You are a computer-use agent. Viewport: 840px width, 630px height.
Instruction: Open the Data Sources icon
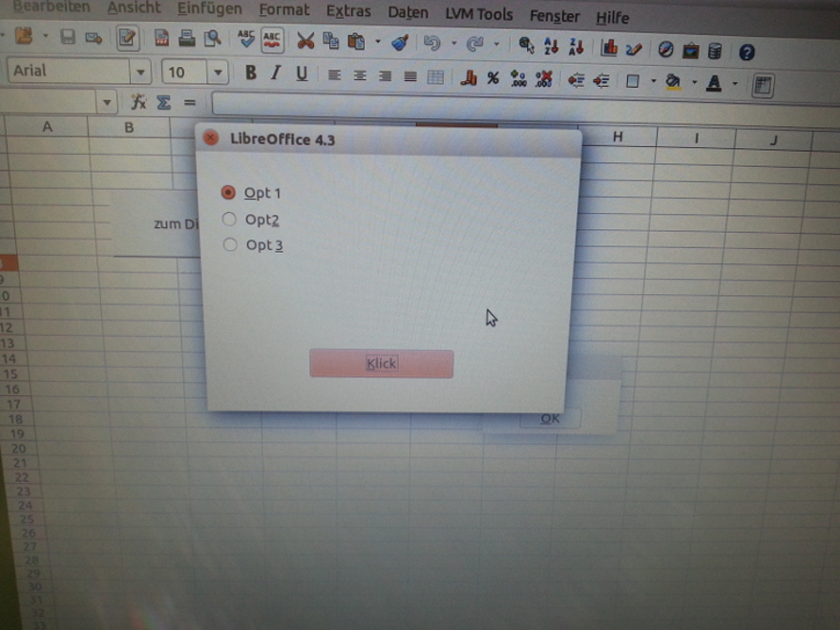[x=715, y=52]
